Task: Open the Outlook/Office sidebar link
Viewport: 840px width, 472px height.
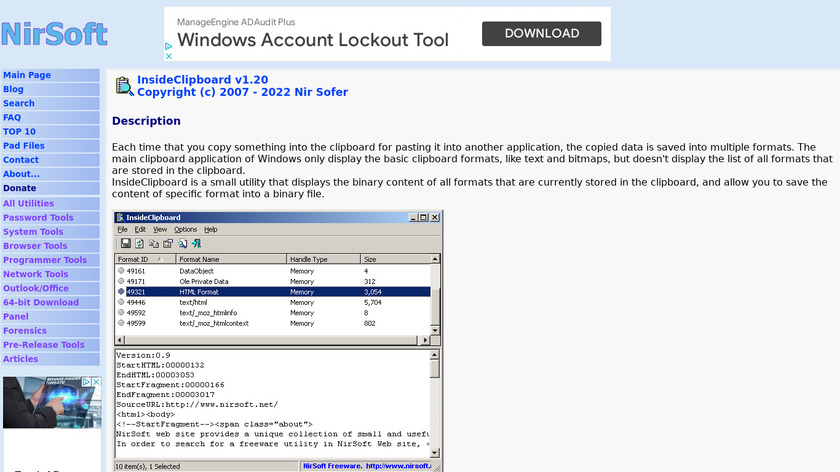Action: (x=36, y=288)
